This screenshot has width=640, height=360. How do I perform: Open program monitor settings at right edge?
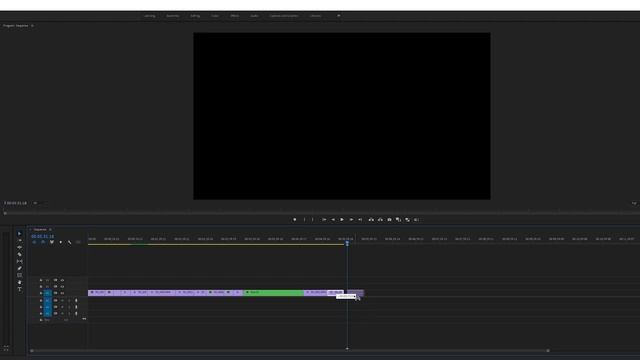point(634,203)
